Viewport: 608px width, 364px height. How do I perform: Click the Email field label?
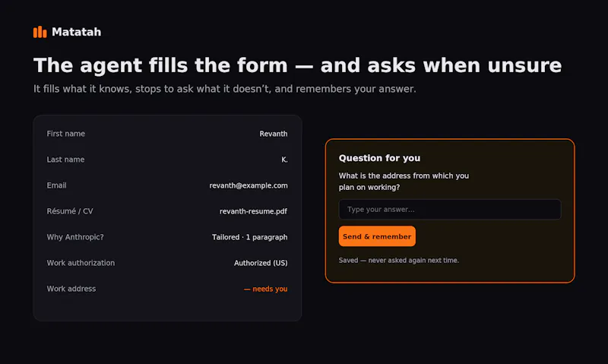tap(56, 185)
